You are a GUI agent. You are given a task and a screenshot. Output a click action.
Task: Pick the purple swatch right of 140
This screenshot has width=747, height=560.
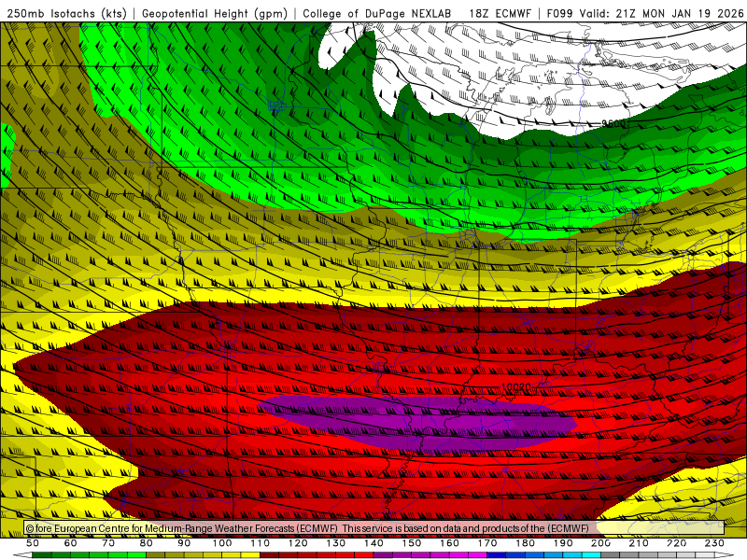tap(383, 555)
